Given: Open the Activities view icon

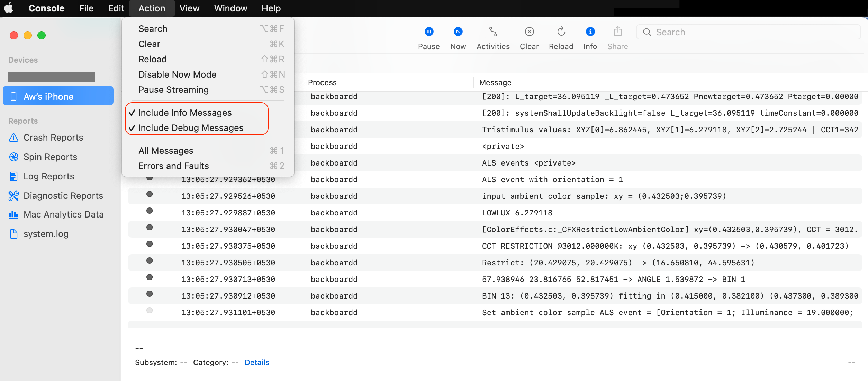Looking at the screenshot, I should [x=493, y=32].
